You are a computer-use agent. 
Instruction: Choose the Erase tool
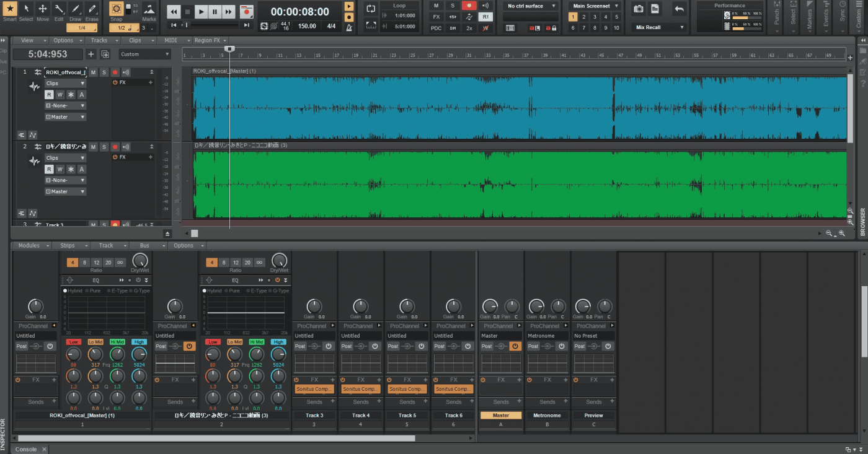pos(92,11)
